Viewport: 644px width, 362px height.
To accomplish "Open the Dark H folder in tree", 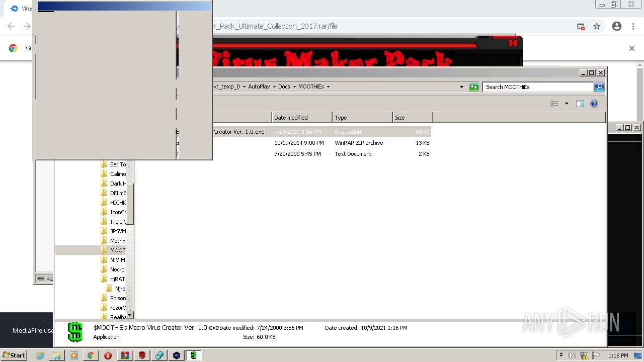I will click(113, 184).
